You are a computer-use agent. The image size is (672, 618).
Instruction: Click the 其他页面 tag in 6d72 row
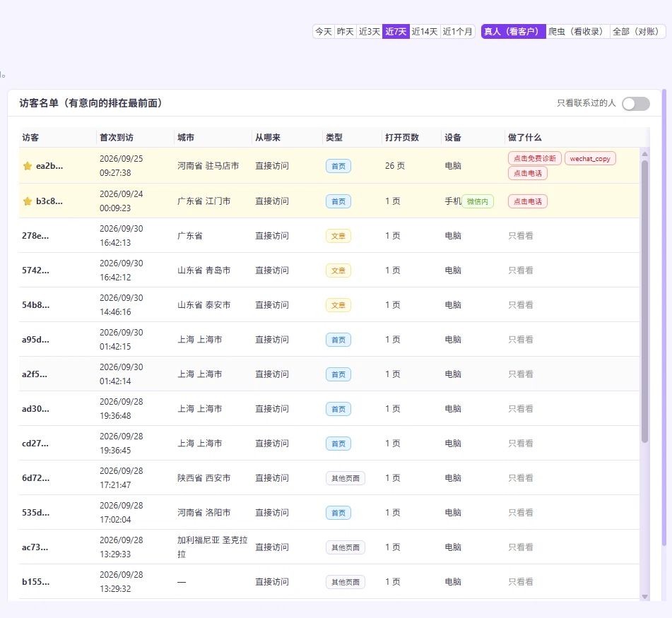[x=346, y=478]
